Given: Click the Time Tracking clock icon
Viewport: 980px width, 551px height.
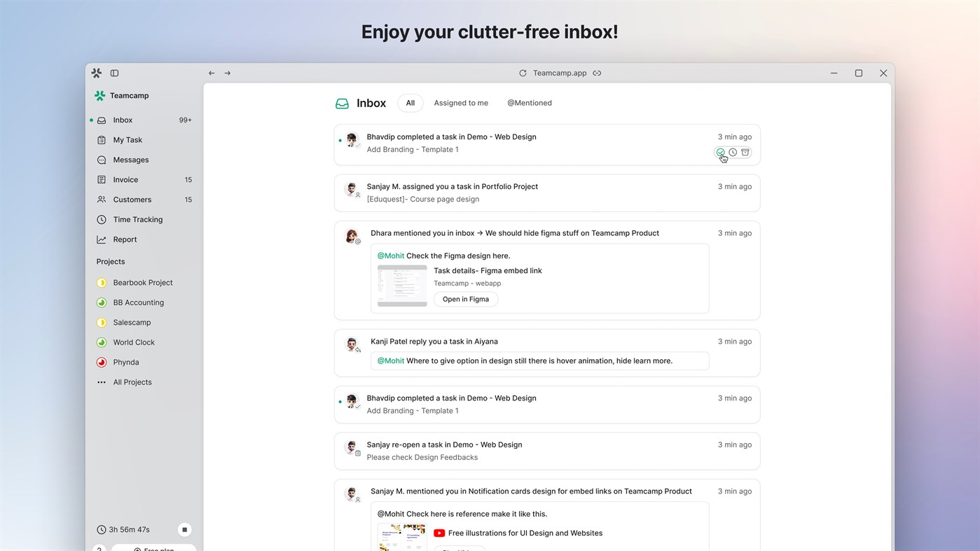Looking at the screenshot, I should pyautogui.click(x=102, y=220).
